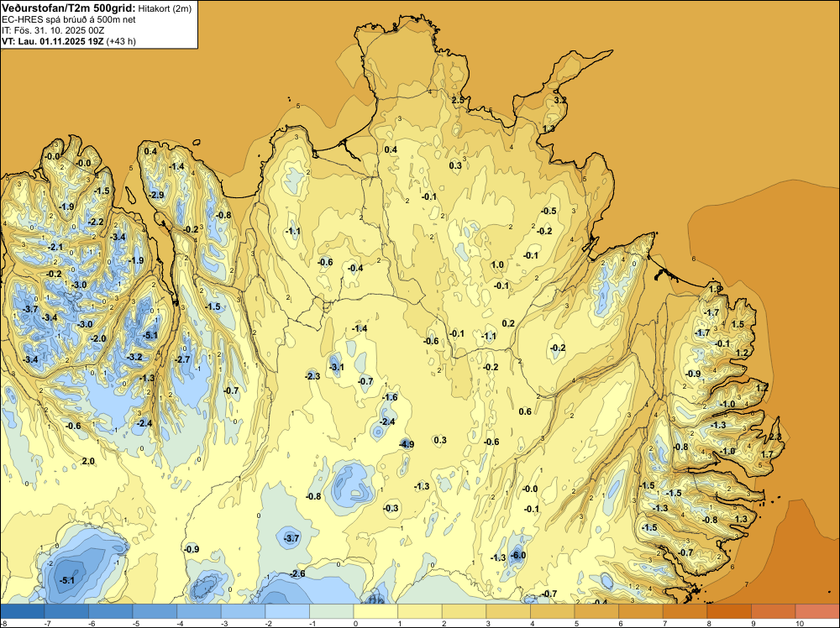Click the "-7" tick label on the colour scale
Screen dimensions: 840x628
click(x=47, y=623)
